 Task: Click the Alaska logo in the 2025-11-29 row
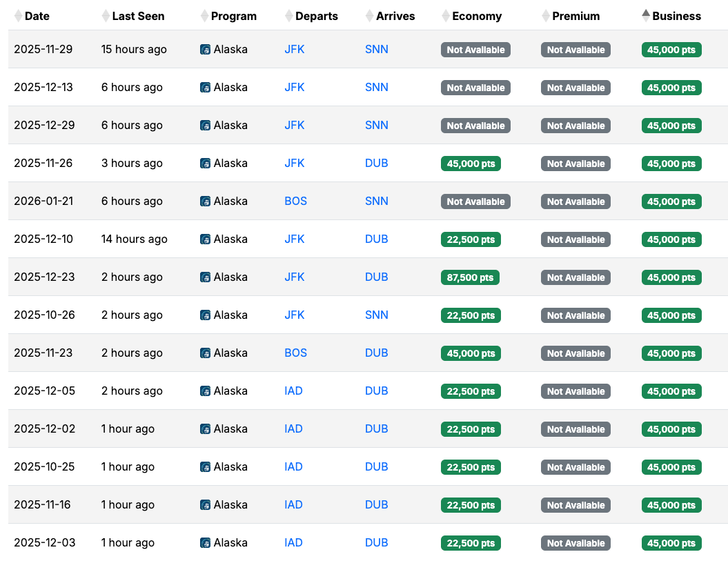[206, 50]
